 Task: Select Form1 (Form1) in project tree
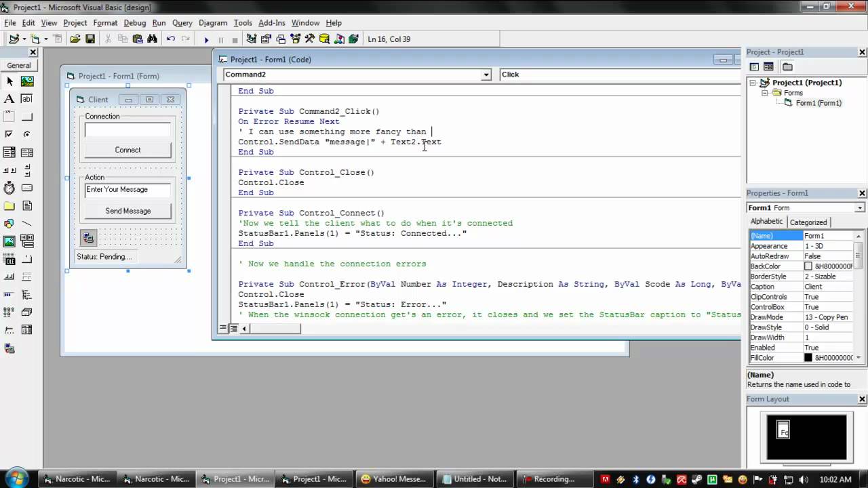(x=818, y=103)
